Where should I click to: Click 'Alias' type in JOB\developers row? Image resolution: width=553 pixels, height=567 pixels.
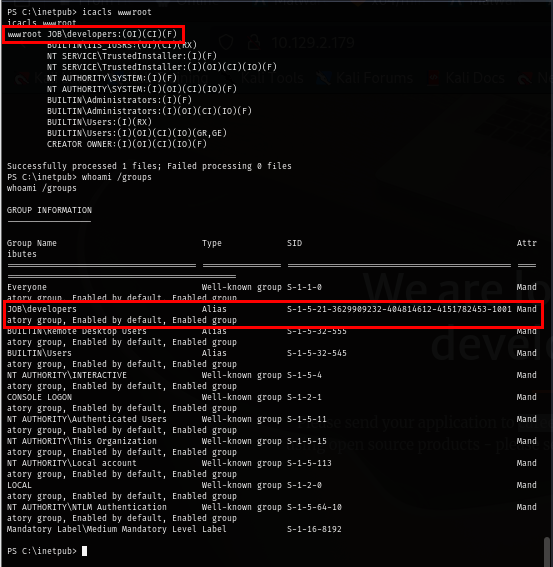[214, 309]
